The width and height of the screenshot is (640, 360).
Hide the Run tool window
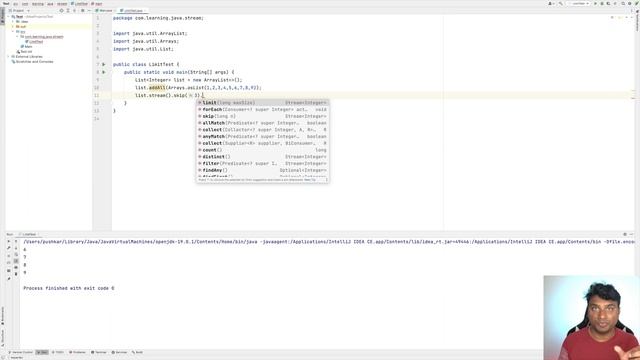pyautogui.click(x=631, y=234)
